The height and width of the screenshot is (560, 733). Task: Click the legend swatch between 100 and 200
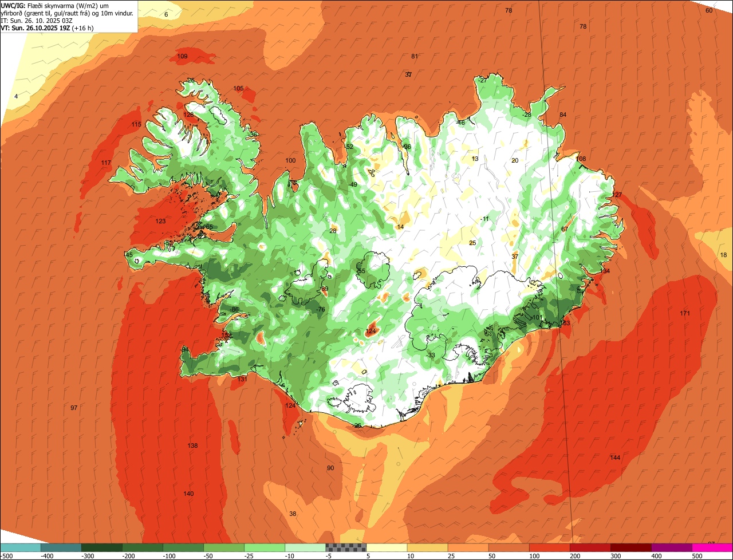click(x=549, y=547)
